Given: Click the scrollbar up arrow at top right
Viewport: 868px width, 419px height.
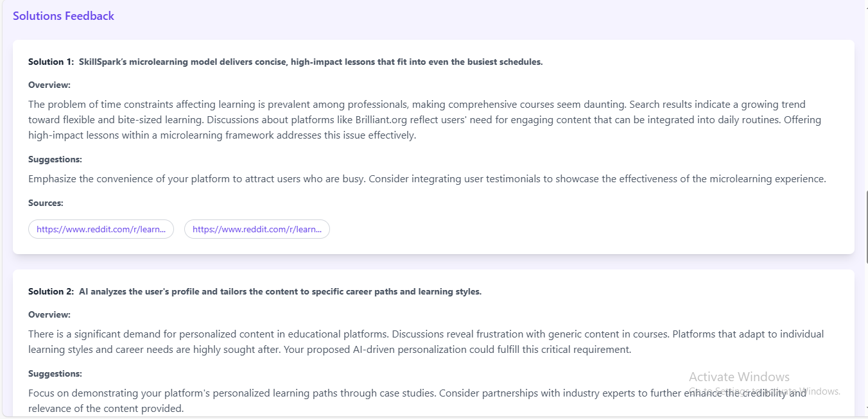Looking at the screenshot, I should coord(866,3).
